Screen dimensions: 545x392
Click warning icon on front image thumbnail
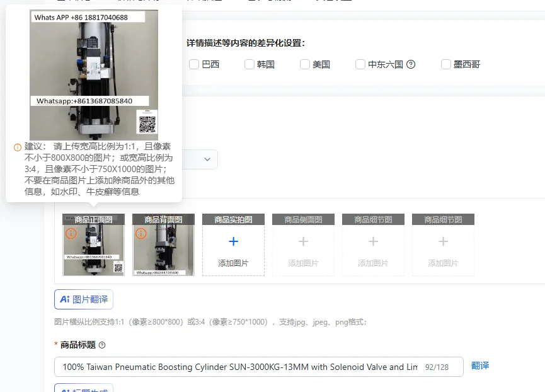[71, 233]
